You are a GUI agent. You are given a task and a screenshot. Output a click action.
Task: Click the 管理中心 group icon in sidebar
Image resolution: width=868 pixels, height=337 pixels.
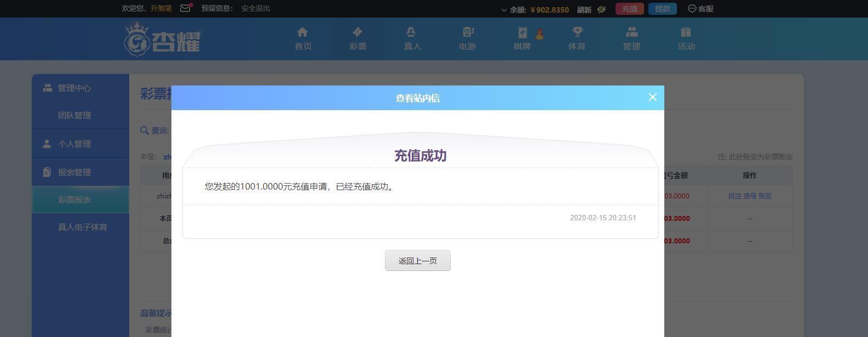[x=48, y=88]
